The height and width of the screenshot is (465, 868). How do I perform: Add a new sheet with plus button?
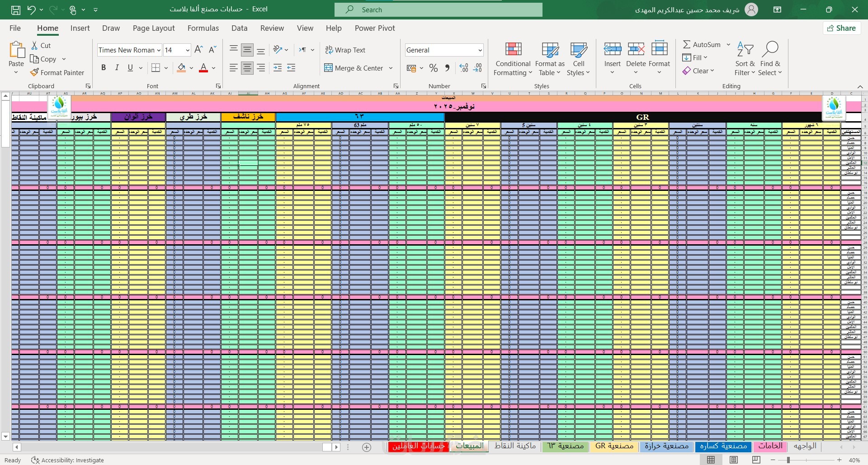tap(367, 447)
